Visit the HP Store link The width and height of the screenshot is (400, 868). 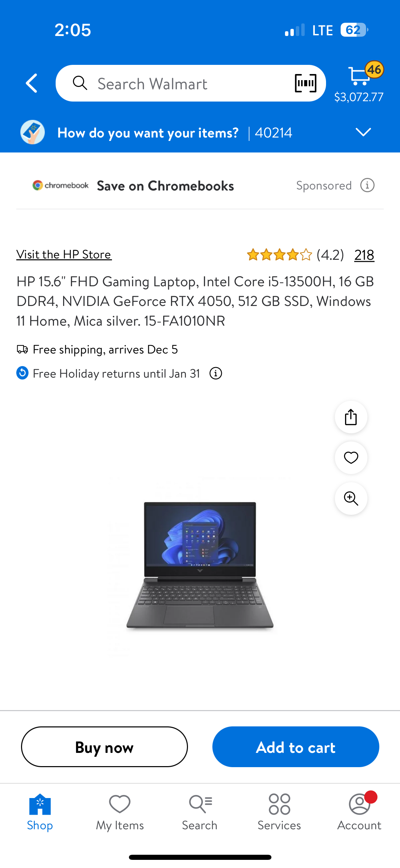[x=64, y=254]
